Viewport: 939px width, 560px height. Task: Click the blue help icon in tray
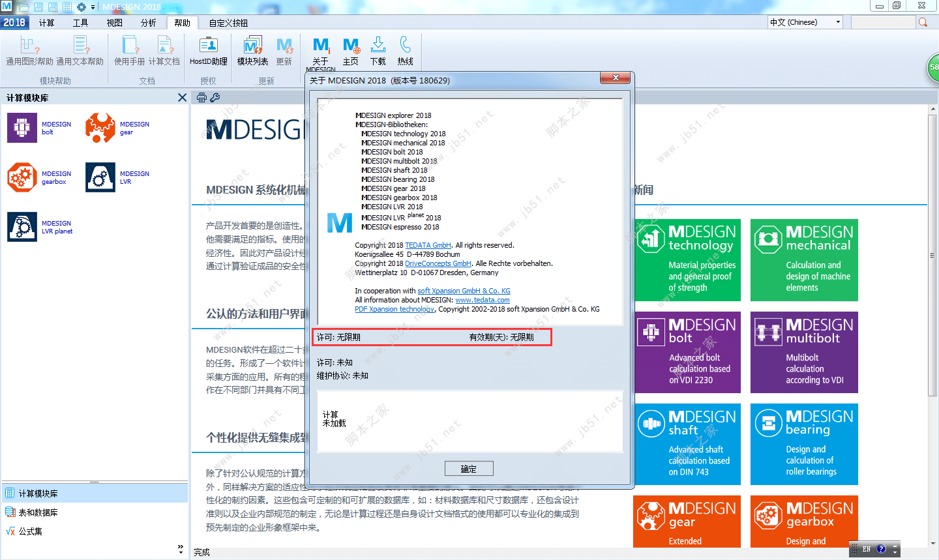point(881,550)
